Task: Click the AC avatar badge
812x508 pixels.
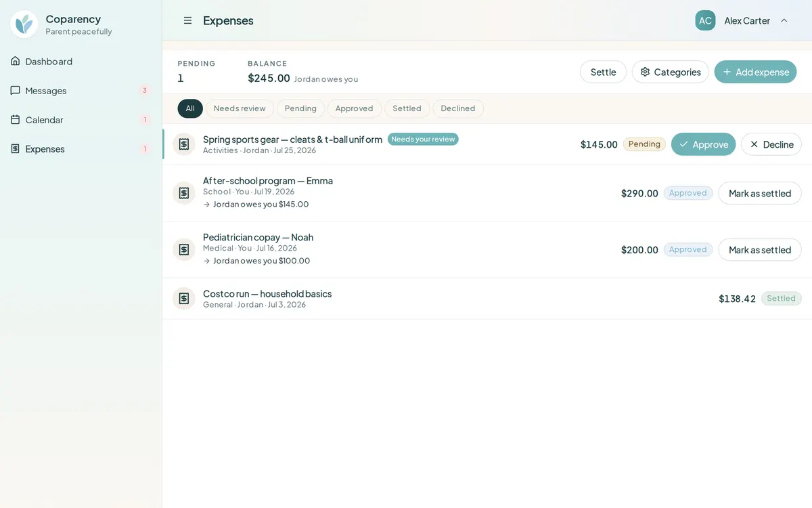Action: [x=705, y=20]
